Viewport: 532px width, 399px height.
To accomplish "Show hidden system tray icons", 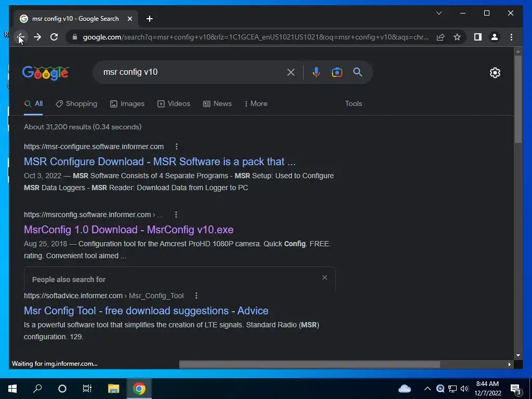I will (x=428, y=389).
